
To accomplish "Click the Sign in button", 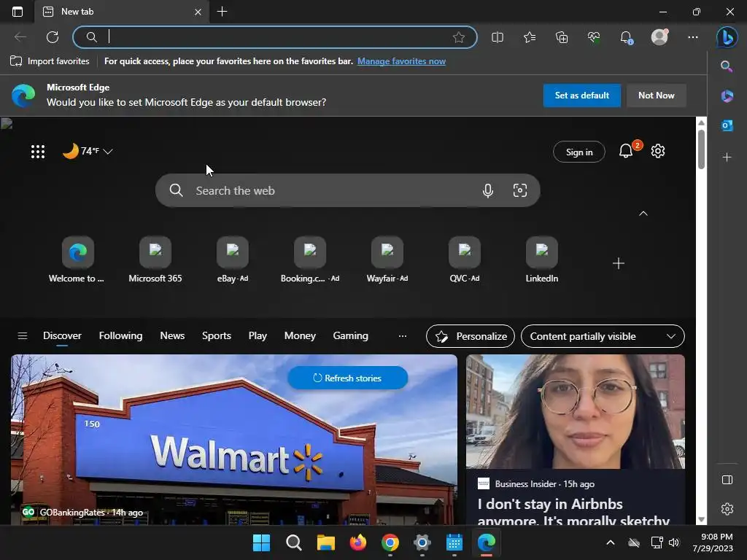I will tap(578, 152).
